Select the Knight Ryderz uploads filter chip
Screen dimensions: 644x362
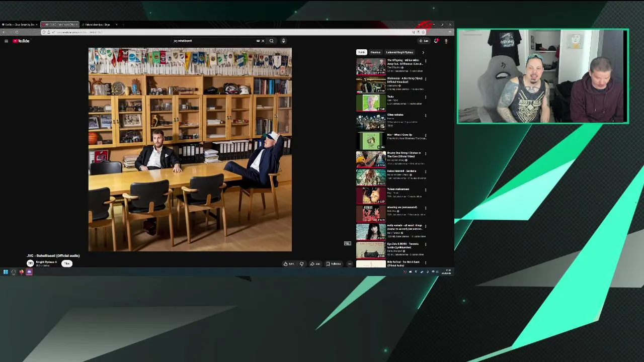[x=399, y=52]
